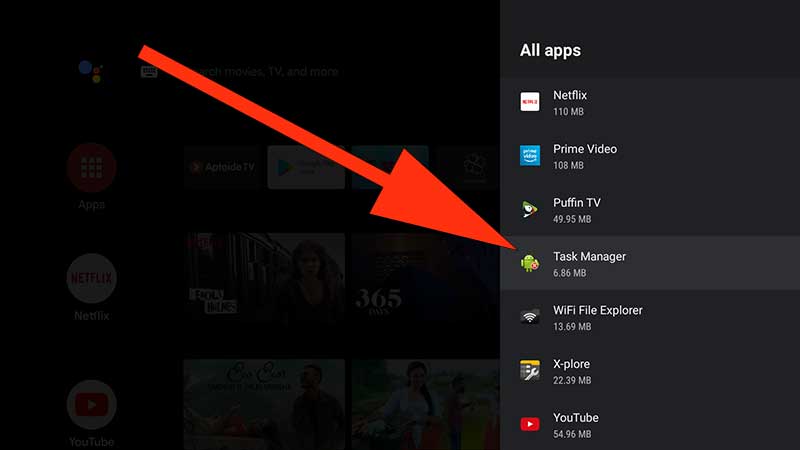Select the 49.95 MB size text

click(x=572, y=219)
